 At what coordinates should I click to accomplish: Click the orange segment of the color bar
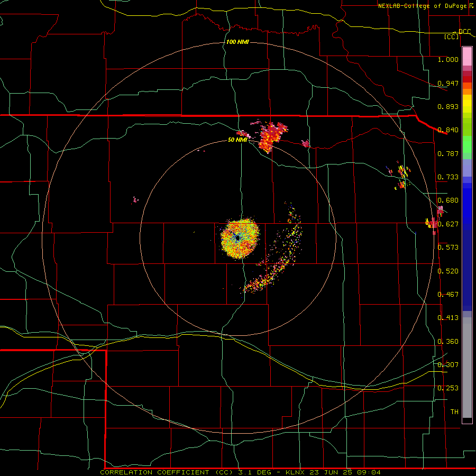pyautogui.click(x=467, y=91)
